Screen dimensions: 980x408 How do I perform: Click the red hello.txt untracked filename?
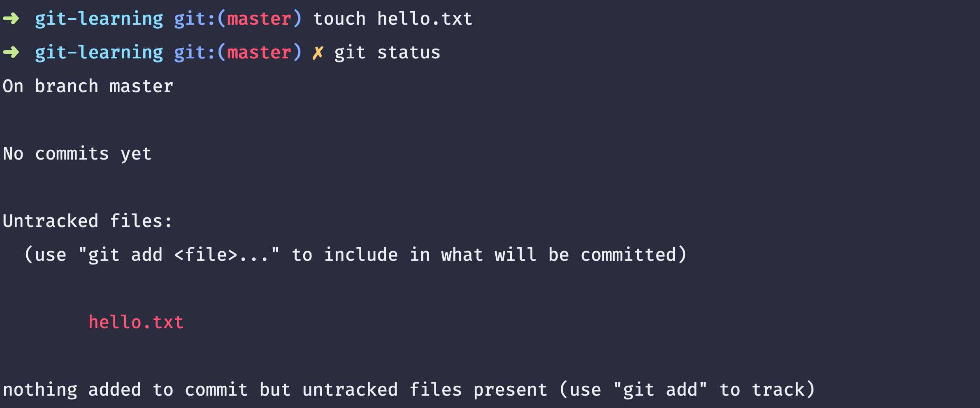[x=136, y=322]
